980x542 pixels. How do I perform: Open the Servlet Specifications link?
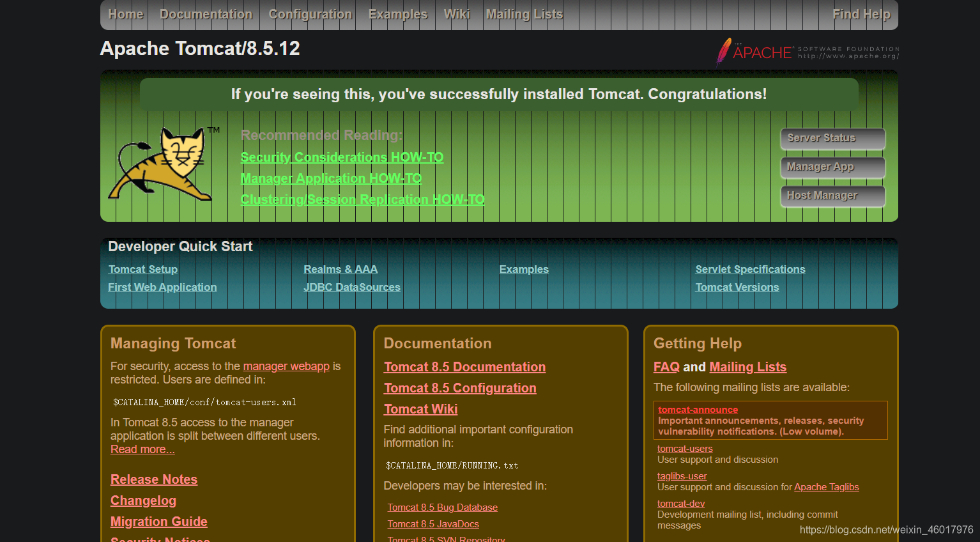tap(750, 270)
